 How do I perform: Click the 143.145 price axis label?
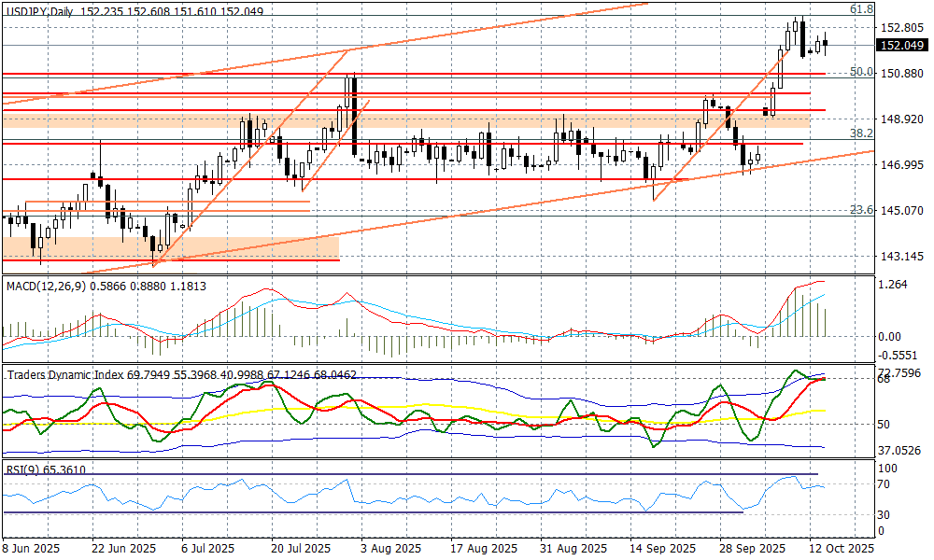pos(901,256)
